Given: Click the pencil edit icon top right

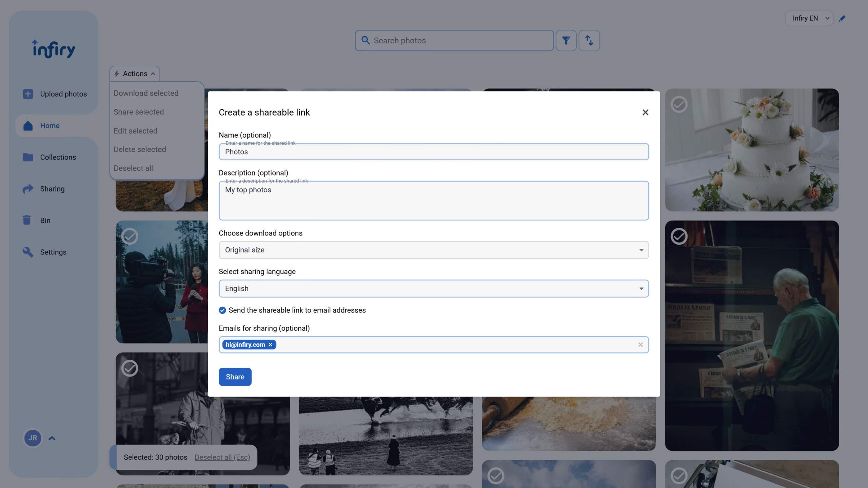Looking at the screenshot, I should pyautogui.click(x=842, y=18).
